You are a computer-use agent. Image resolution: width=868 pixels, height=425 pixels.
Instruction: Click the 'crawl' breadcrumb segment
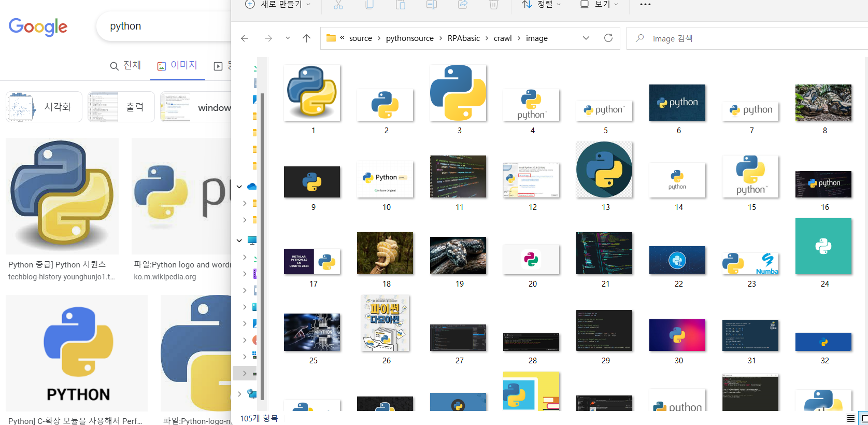click(503, 38)
